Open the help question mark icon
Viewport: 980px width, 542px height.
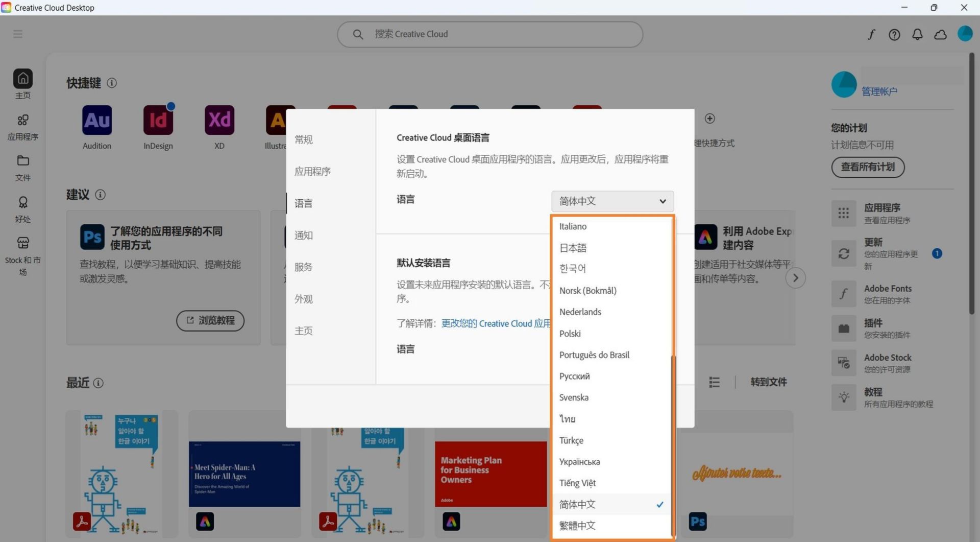pyautogui.click(x=894, y=34)
